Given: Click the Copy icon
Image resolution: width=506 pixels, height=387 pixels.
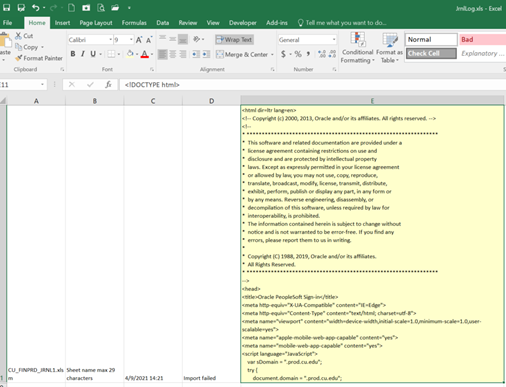Looking at the screenshot, I should [x=19, y=47].
